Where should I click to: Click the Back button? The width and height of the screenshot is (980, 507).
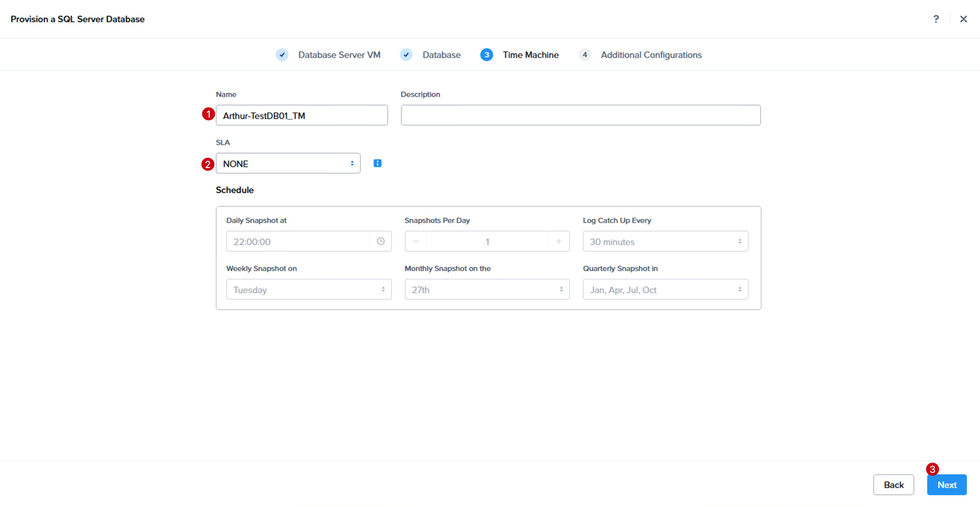click(x=893, y=485)
